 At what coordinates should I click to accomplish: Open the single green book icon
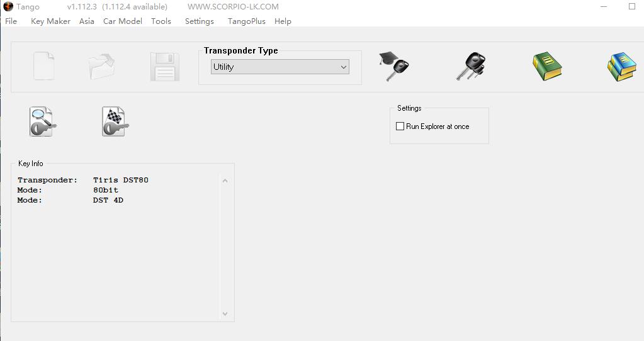click(546, 67)
